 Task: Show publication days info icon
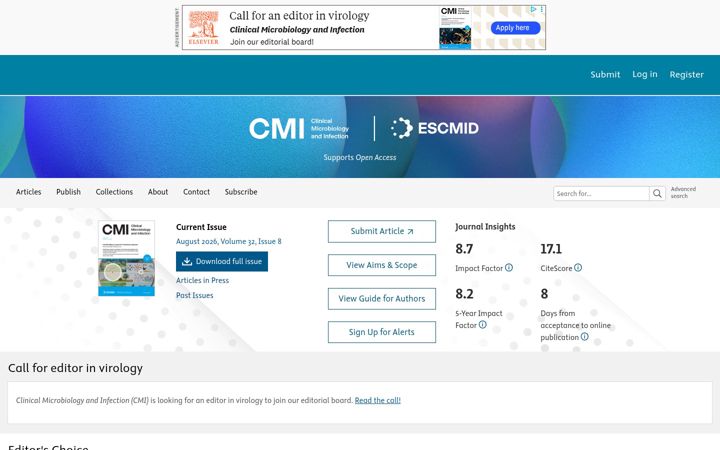pos(585,337)
